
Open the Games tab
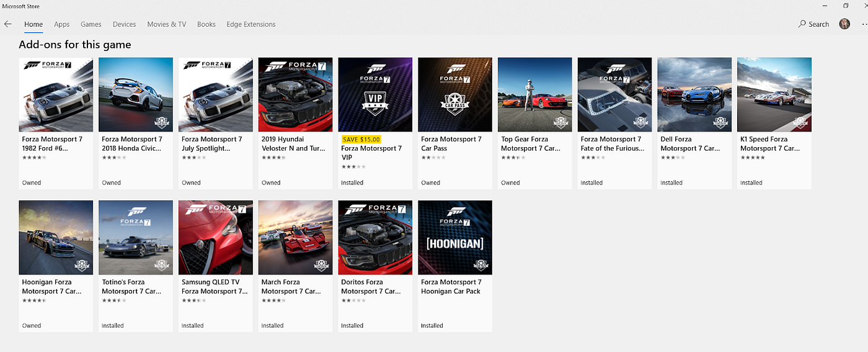91,24
